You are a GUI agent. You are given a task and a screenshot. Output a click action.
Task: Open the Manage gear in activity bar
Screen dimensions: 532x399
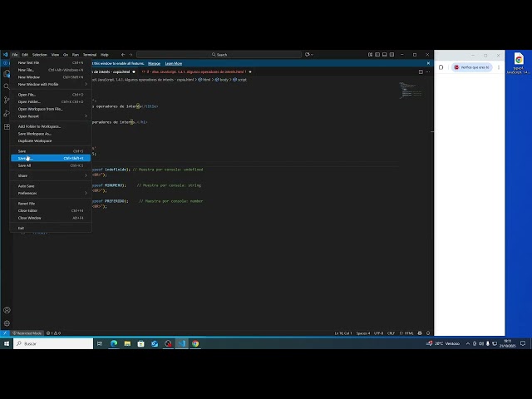click(x=7, y=323)
